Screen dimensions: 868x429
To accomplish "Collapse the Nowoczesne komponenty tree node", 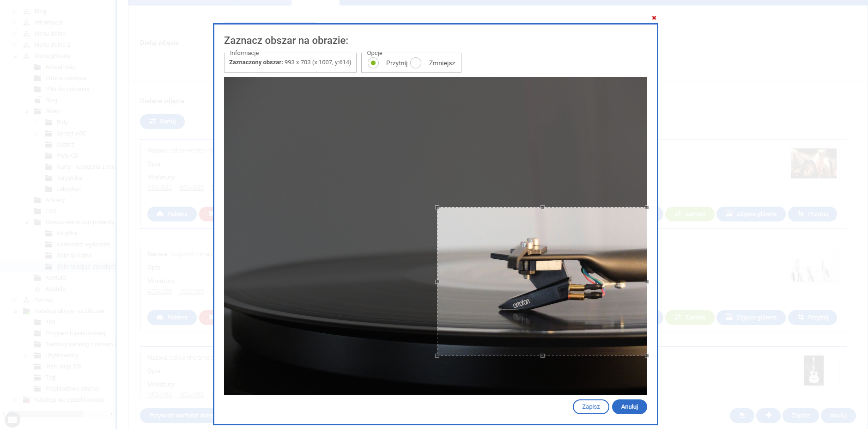I will click(26, 222).
